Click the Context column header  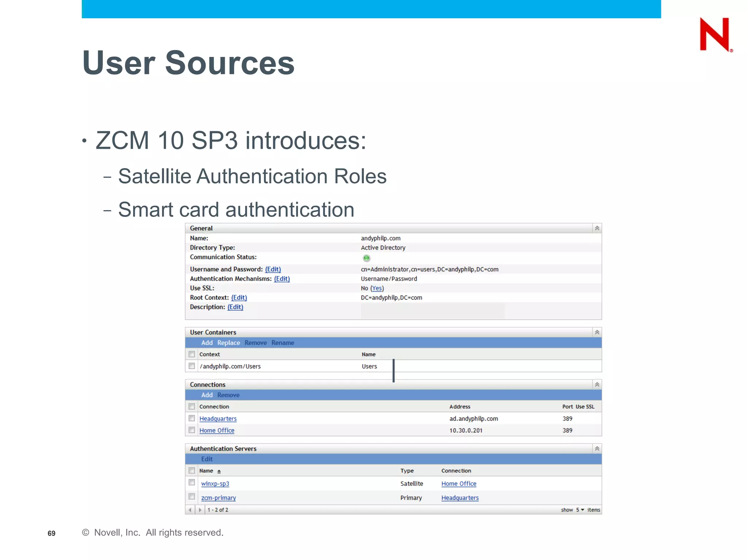(209, 354)
